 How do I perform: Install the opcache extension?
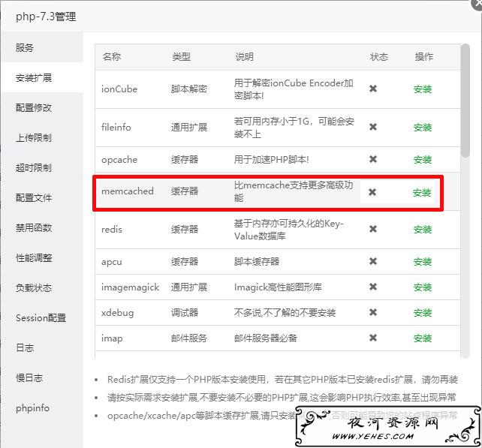point(423,160)
